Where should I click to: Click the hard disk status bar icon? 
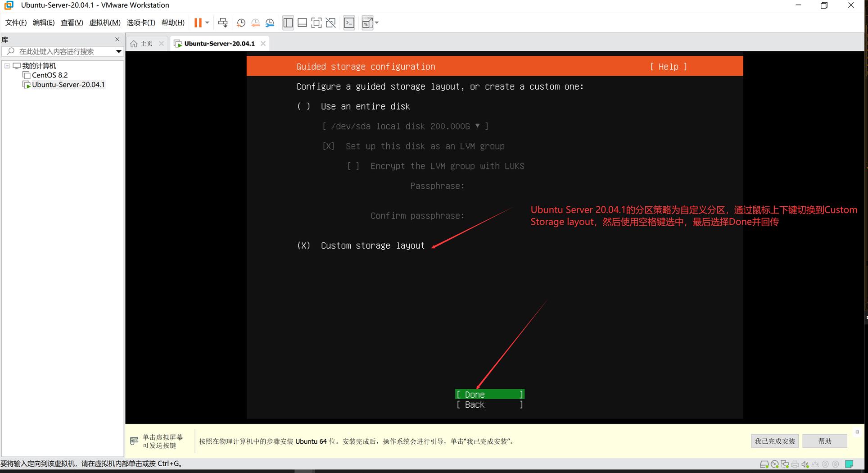pos(764,464)
